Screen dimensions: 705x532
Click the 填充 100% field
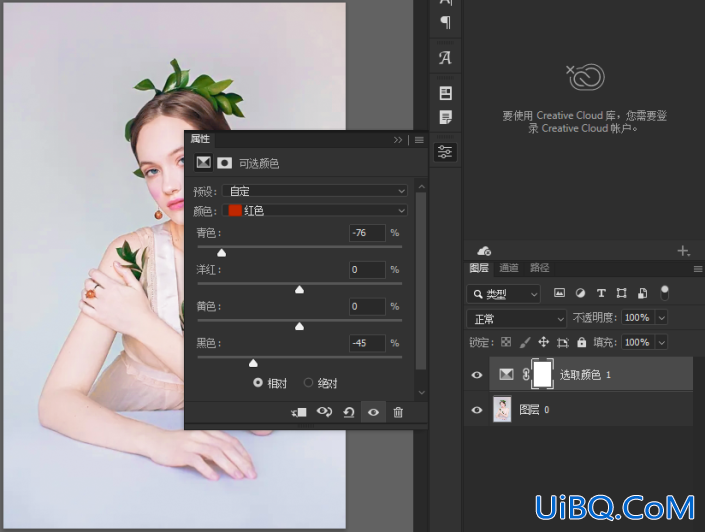[x=638, y=342]
